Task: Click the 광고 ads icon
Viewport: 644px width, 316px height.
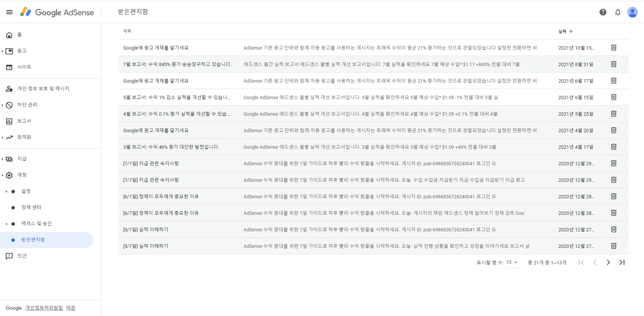Action: (x=9, y=51)
